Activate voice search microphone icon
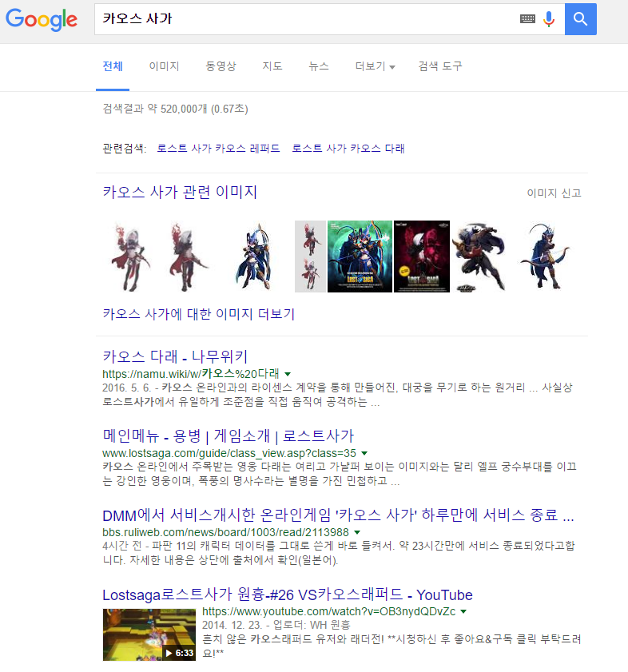This screenshot has height=672, width=628. tap(549, 19)
